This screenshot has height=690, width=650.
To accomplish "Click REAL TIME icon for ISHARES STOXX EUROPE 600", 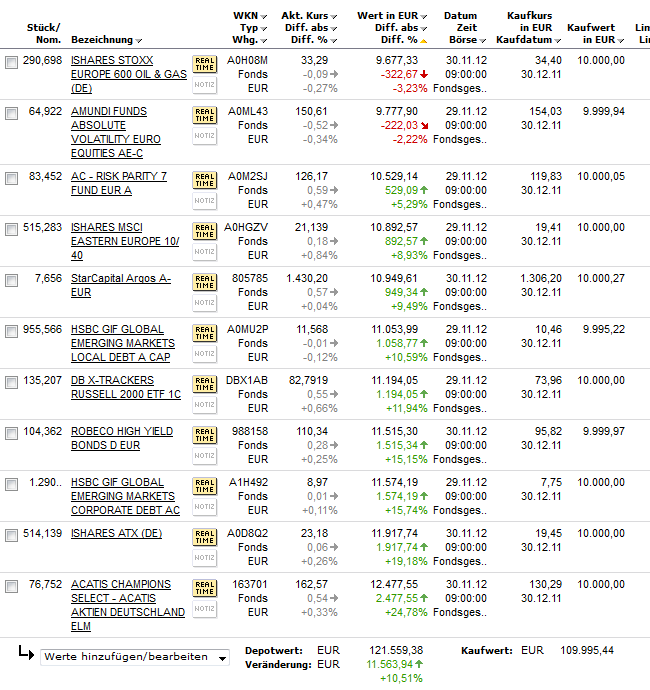I will point(205,64).
